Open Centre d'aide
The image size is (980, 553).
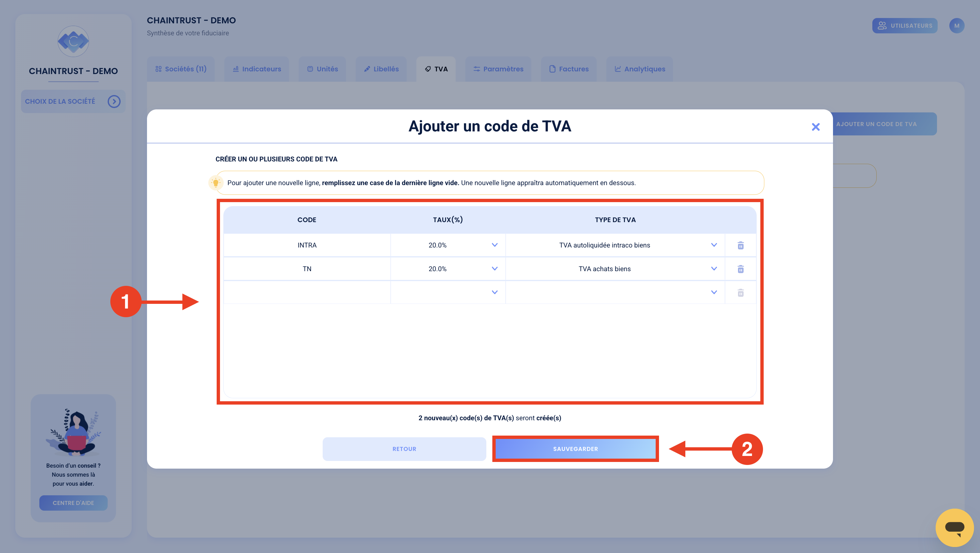pyautogui.click(x=73, y=503)
